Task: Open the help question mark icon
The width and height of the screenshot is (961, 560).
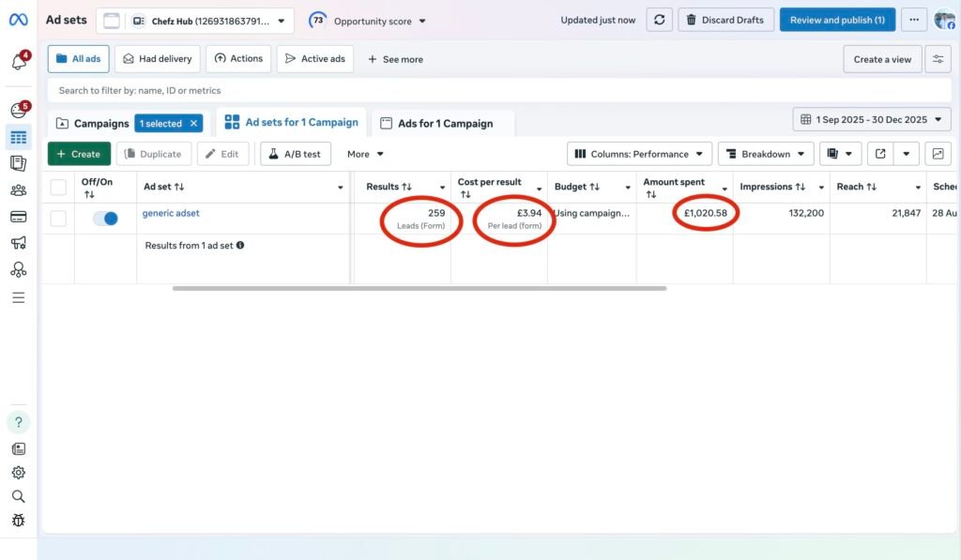Action: pyautogui.click(x=18, y=422)
